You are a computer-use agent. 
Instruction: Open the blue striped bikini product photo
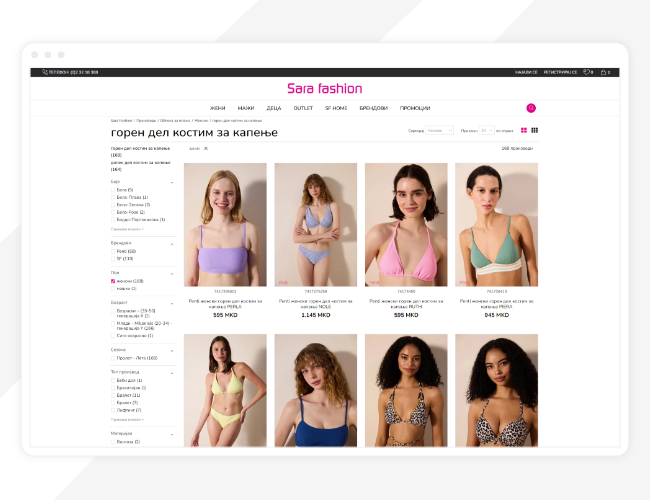[x=315, y=224]
